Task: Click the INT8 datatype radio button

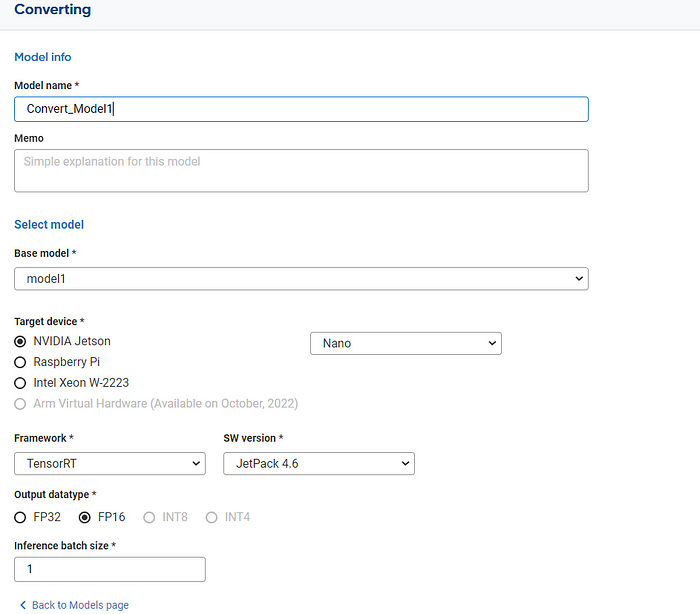Action: coord(149,517)
